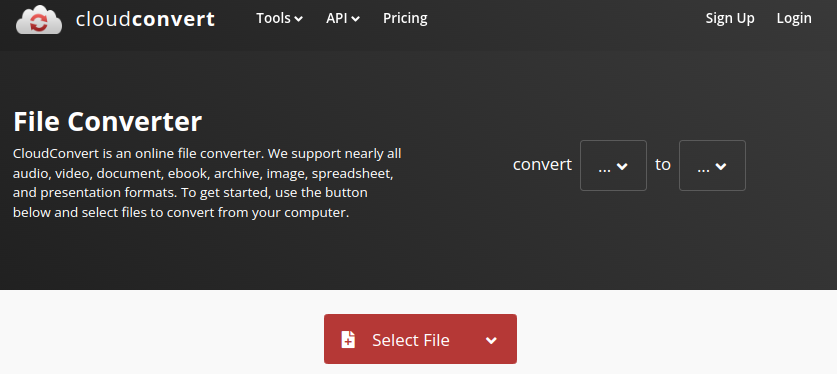The image size is (837, 374).
Task: Expand the Select File chevron for more sources
Action: point(491,340)
